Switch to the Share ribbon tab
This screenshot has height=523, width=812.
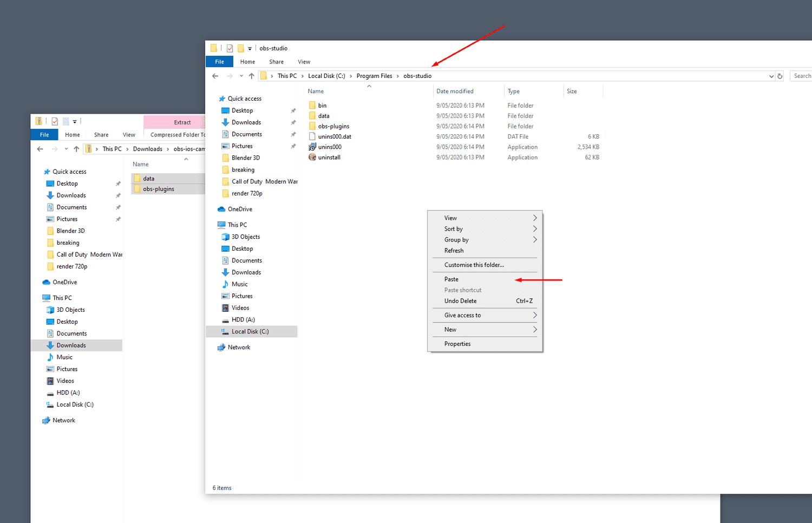276,62
